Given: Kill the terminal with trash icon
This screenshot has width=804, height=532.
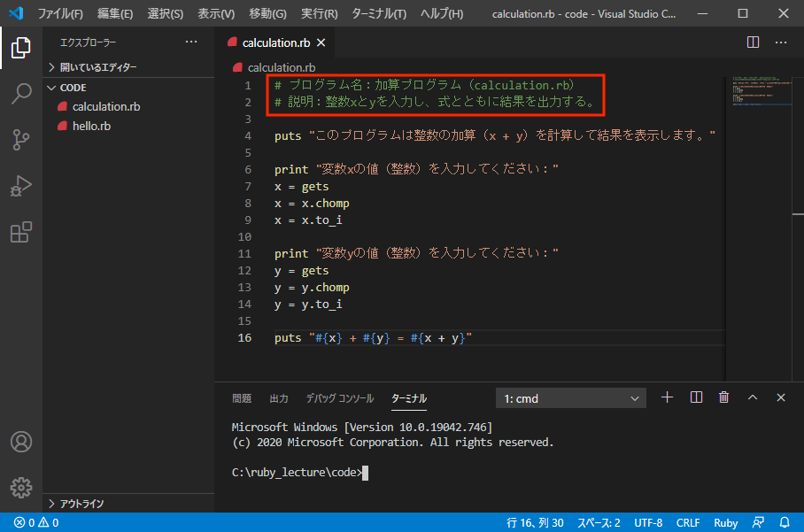Looking at the screenshot, I should pyautogui.click(x=724, y=397).
